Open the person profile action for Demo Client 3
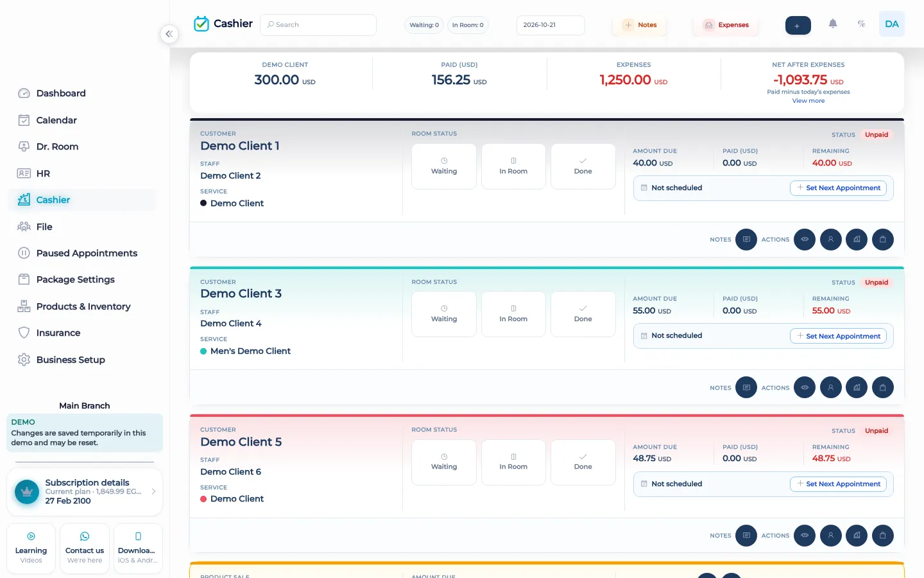 pos(831,387)
